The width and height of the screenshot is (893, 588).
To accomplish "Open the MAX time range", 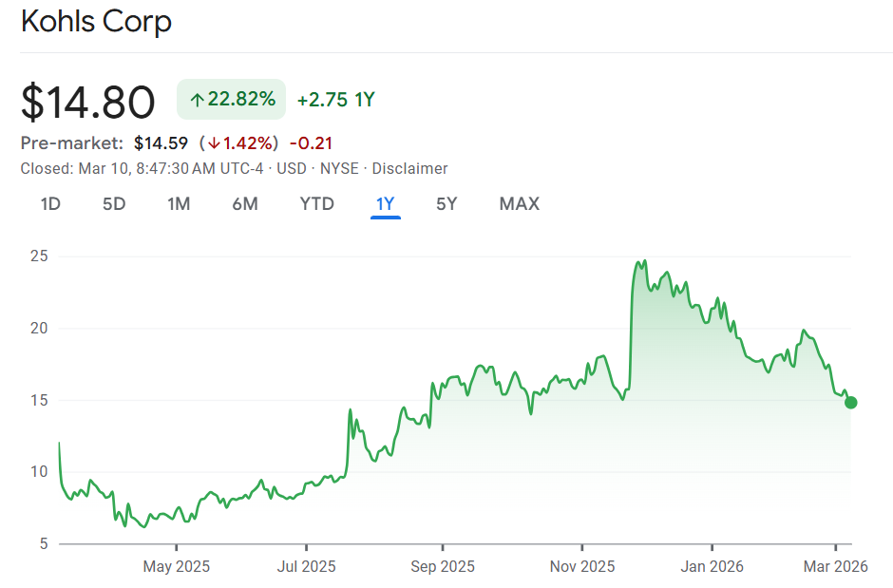I will [x=519, y=203].
